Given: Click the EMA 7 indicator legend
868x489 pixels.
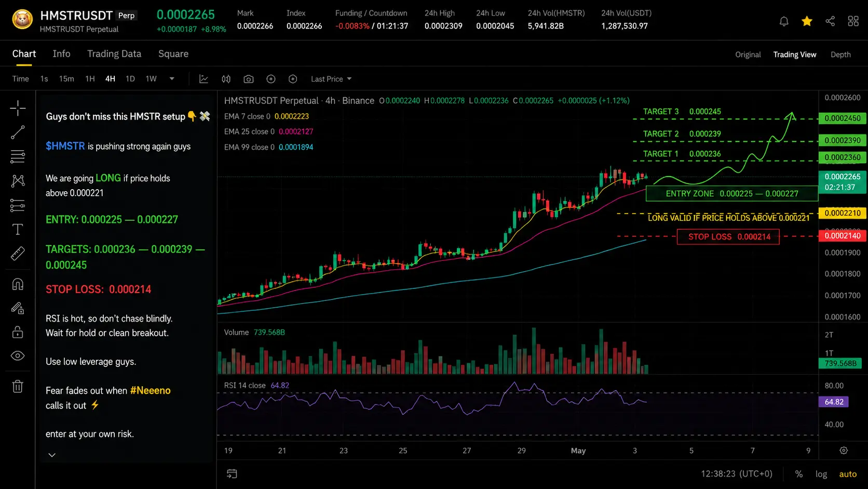Looking at the screenshot, I should tap(266, 116).
